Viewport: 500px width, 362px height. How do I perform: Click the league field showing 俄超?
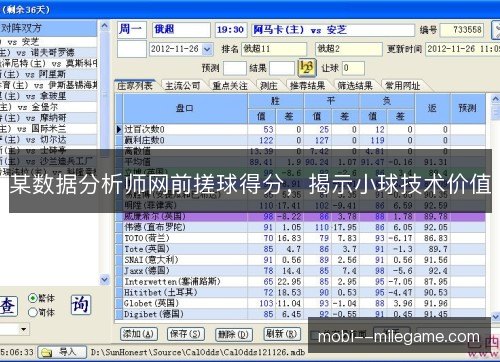181,30
